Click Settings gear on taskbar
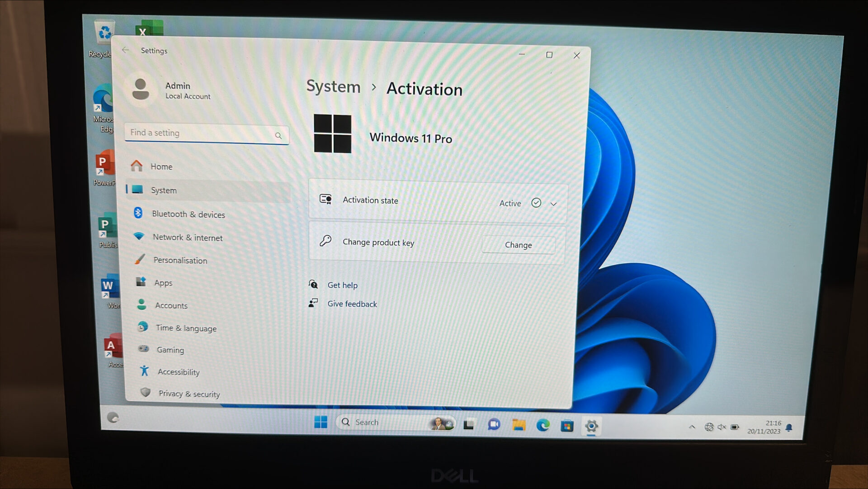 [591, 426]
